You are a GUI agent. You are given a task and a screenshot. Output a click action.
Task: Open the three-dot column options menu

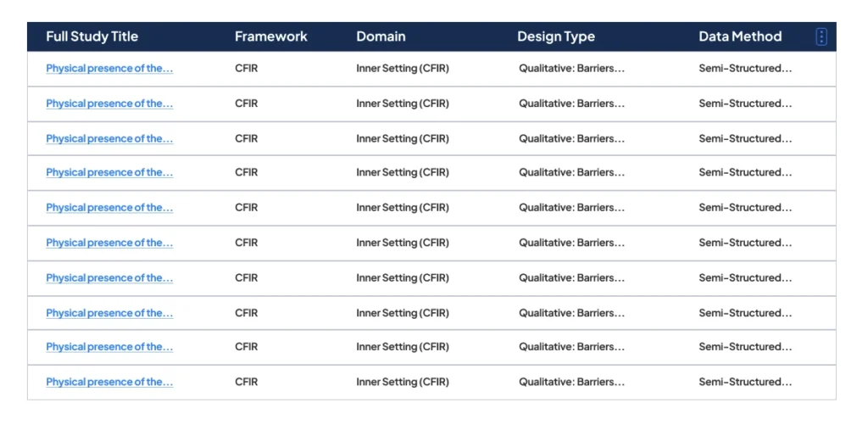821,36
